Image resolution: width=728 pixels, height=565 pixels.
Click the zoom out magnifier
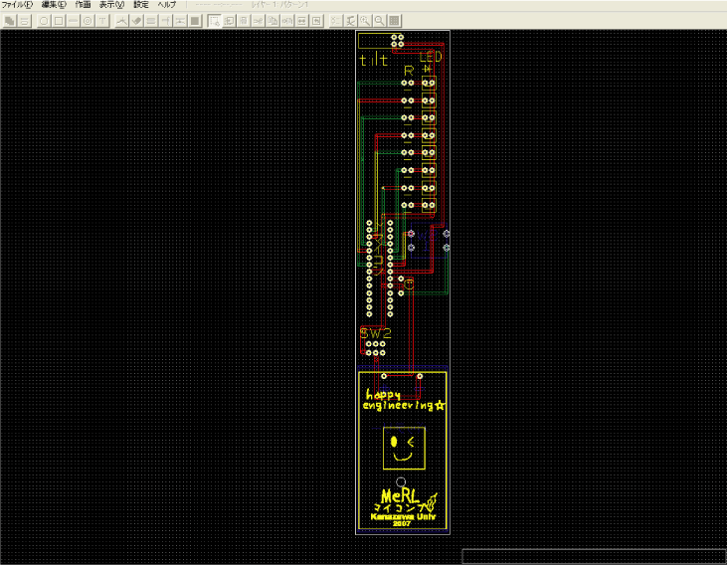click(x=380, y=20)
